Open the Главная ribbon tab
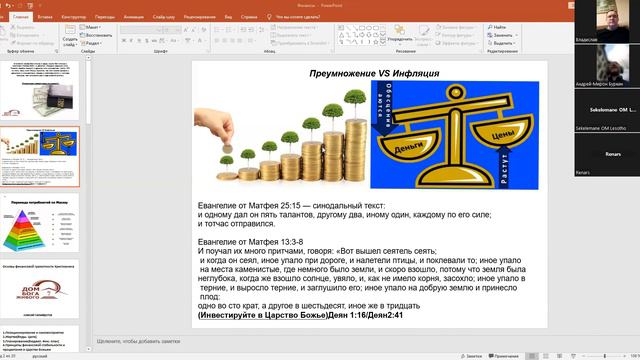640x360 pixels. coord(20,17)
